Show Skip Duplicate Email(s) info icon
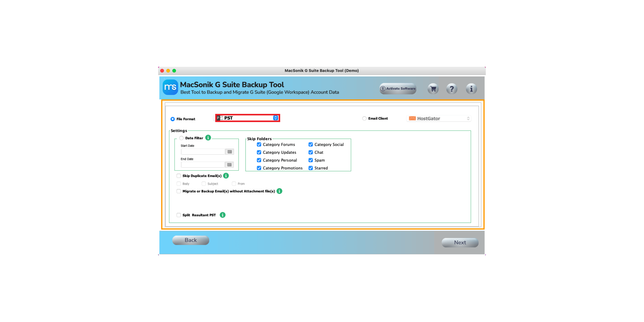This screenshot has width=644, height=322. click(x=226, y=176)
